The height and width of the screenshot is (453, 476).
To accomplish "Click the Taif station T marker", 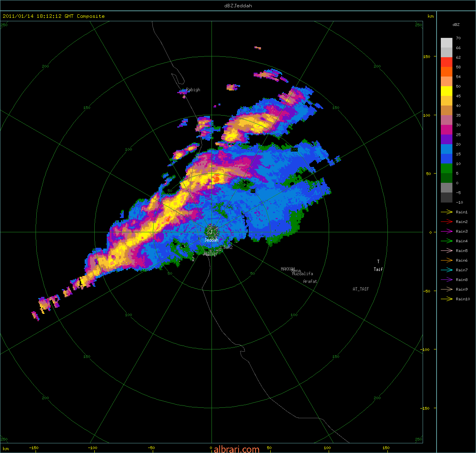I will click(x=378, y=262).
